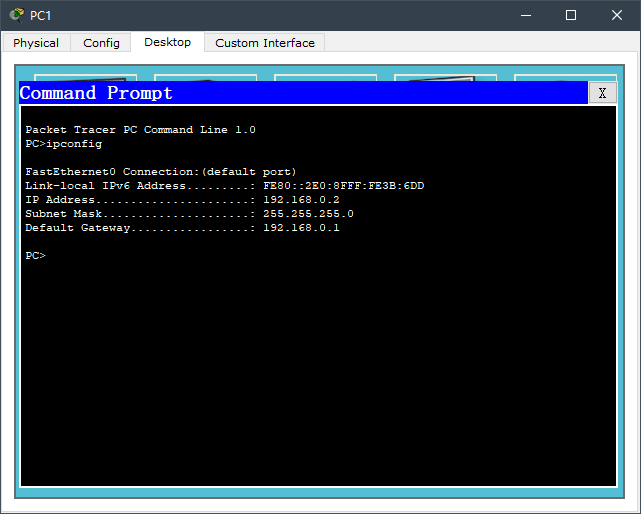The width and height of the screenshot is (641, 514).
Task: Click the subnet mask 255.255.255.0 value
Action: [308, 213]
